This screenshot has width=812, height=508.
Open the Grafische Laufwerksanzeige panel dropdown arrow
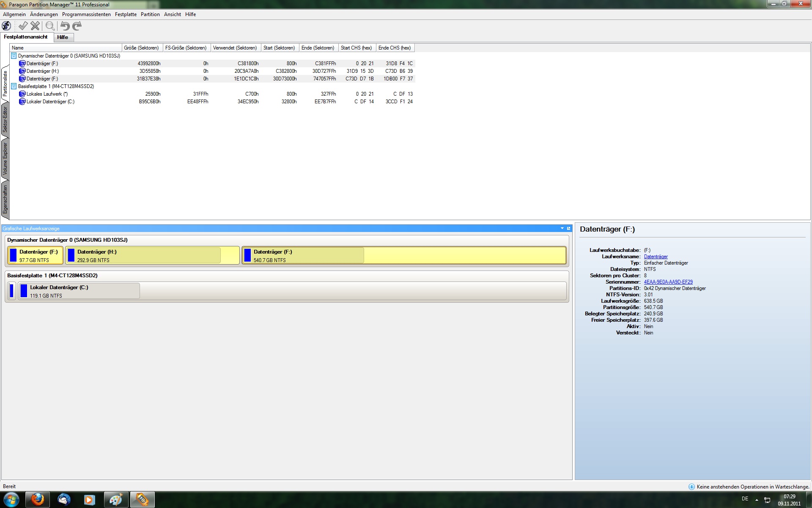[x=562, y=229]
